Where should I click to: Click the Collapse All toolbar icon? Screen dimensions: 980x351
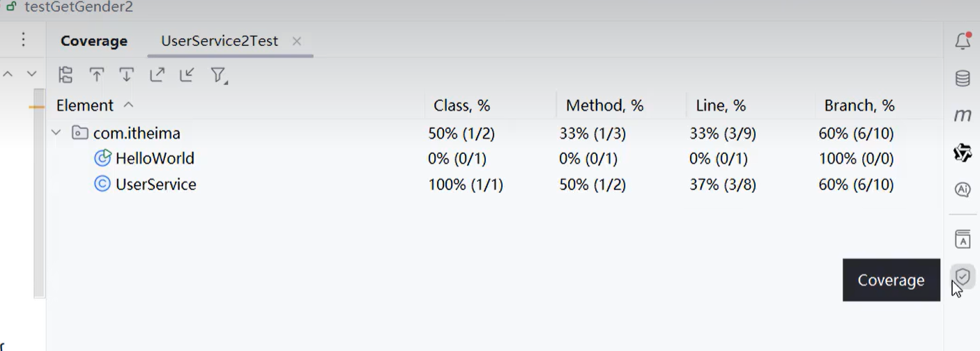pos(187,75)
